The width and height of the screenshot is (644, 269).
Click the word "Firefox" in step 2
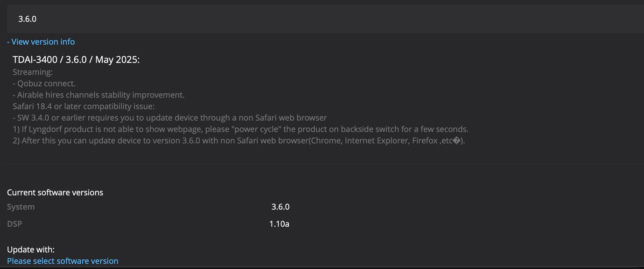tap(425, 141)
